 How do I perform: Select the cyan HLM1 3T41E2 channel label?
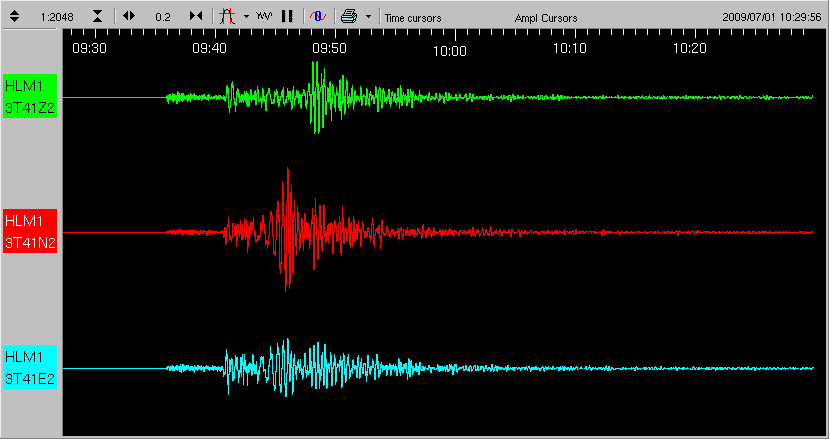31,368
